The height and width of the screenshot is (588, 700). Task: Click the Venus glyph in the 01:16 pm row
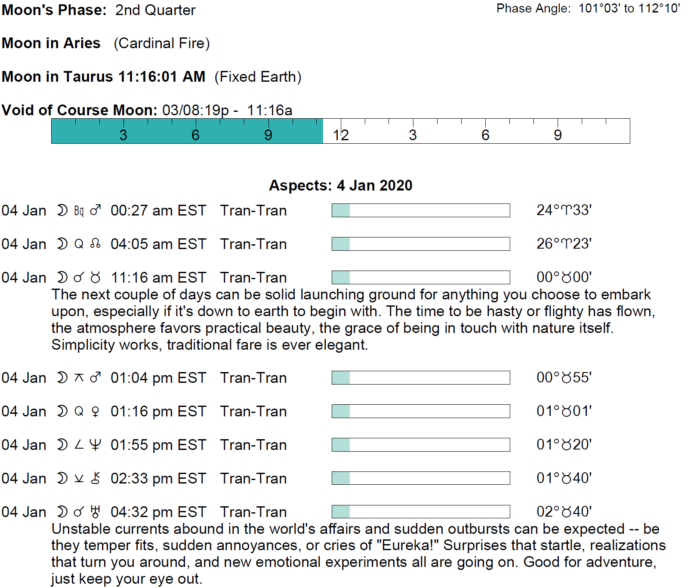pos(96,412)
